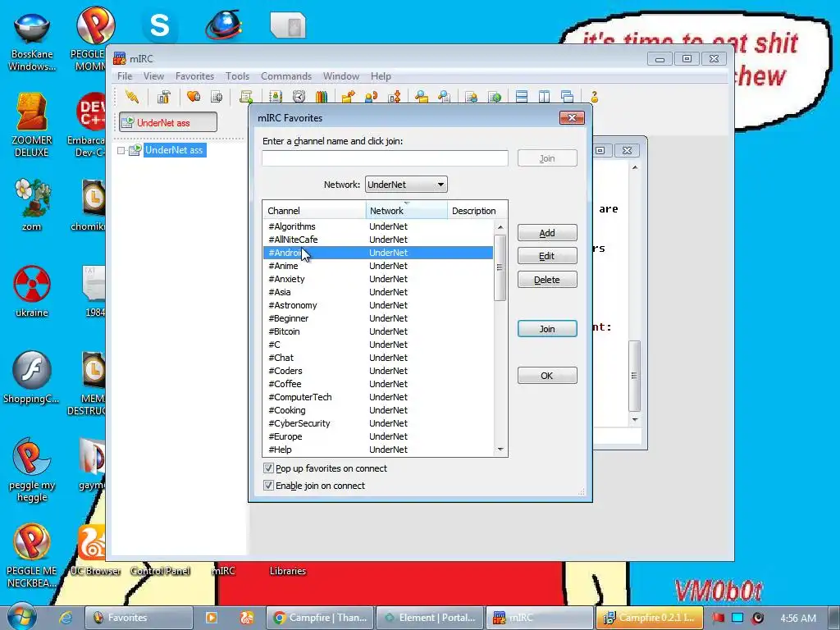Click the status window scrollbar thumb
The width and height of the screenshot is (840, 630).
(634, 376)
